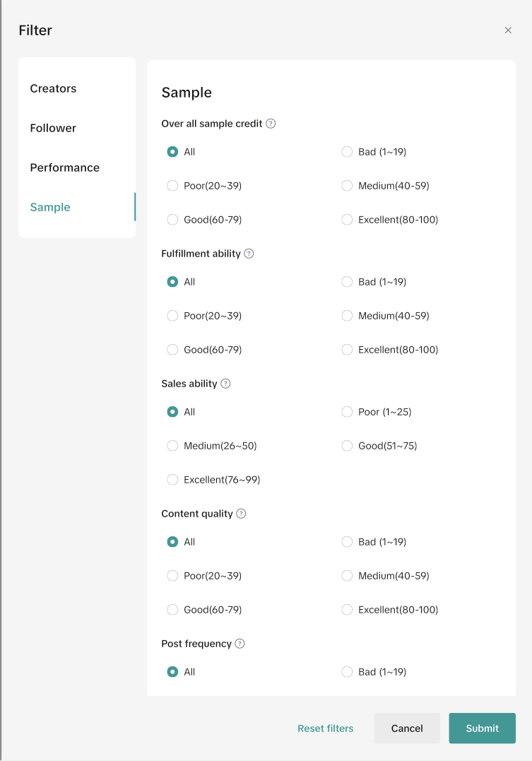Click help icon beside Over all sample credit
The height and width of the screenshot is (761, 532).
(x=271, y=124)
